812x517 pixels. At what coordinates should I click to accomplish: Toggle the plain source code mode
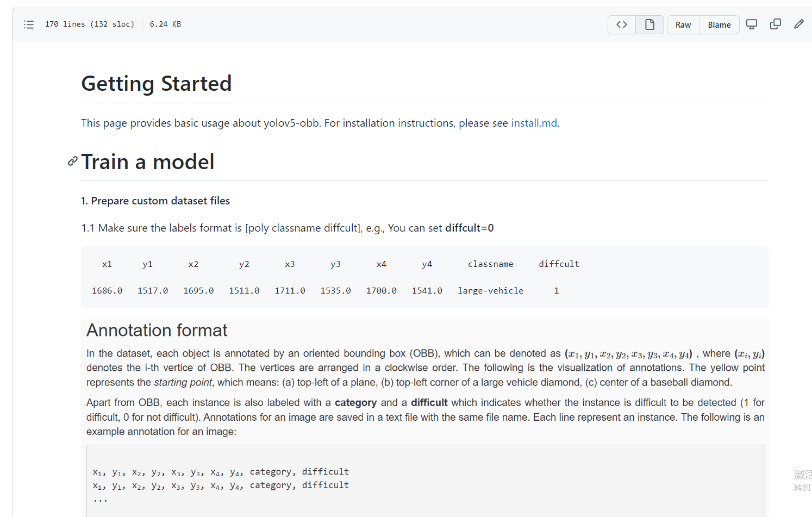[x=621, y=24]
